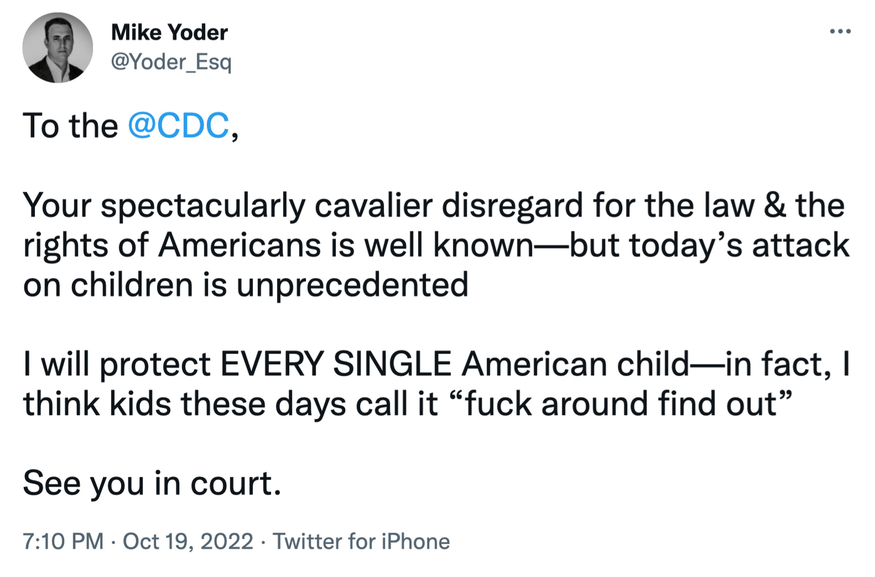Click the word 'unprecedented' in the tweet
The image size is (875, 577).
pyautogui.click(x=352, y=285)
